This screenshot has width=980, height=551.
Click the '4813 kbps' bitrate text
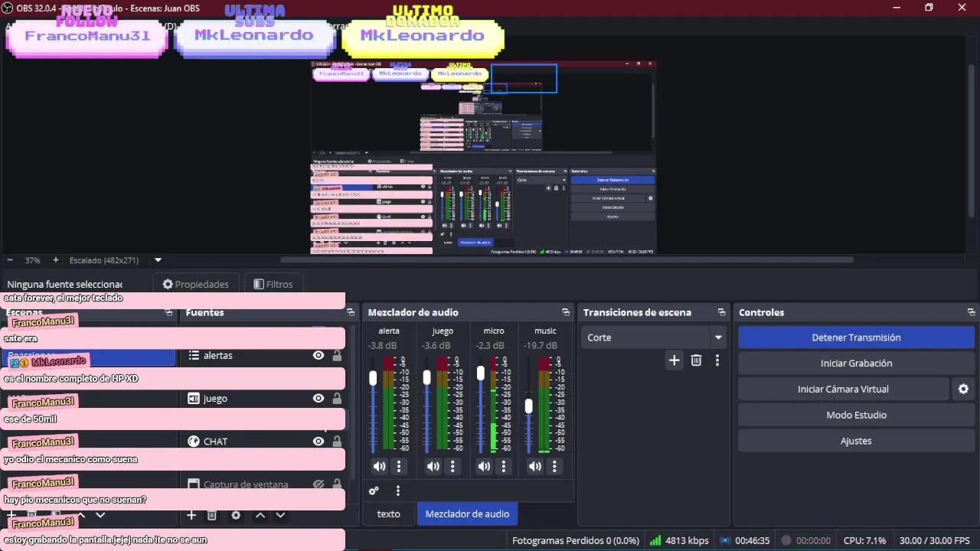[687, 540]
